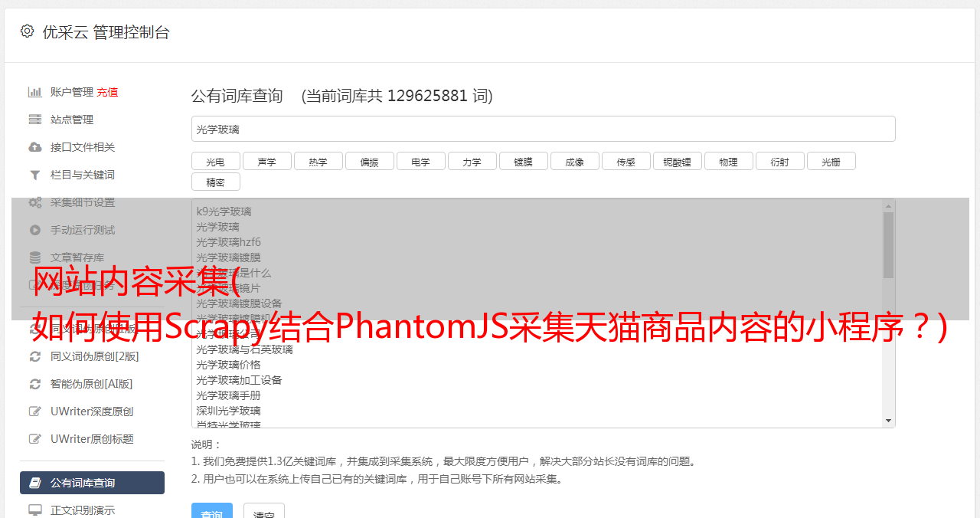Click the gear icon beside 优采云 title
The height and width of the screenshot is (518, 980).
28,31
